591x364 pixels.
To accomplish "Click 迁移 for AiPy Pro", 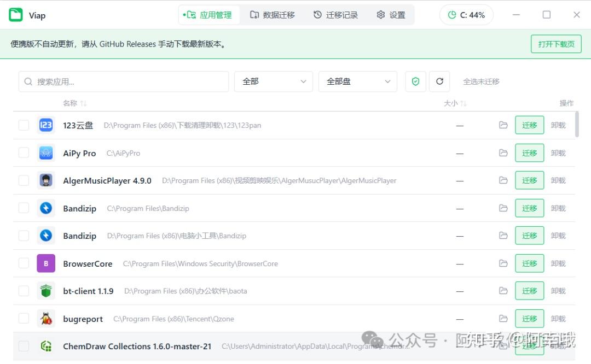I will pyautogui.click(x=530, y=153).
